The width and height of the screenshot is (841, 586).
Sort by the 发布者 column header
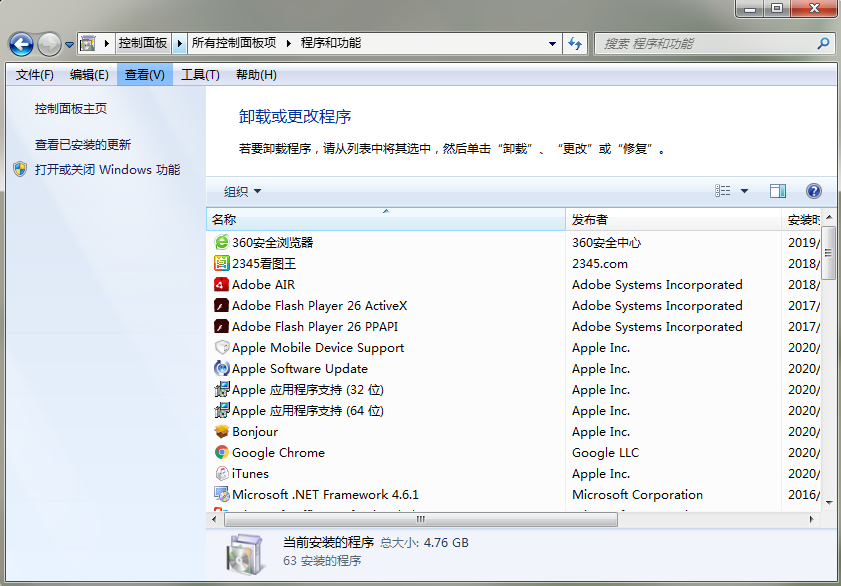pos(673,219)
